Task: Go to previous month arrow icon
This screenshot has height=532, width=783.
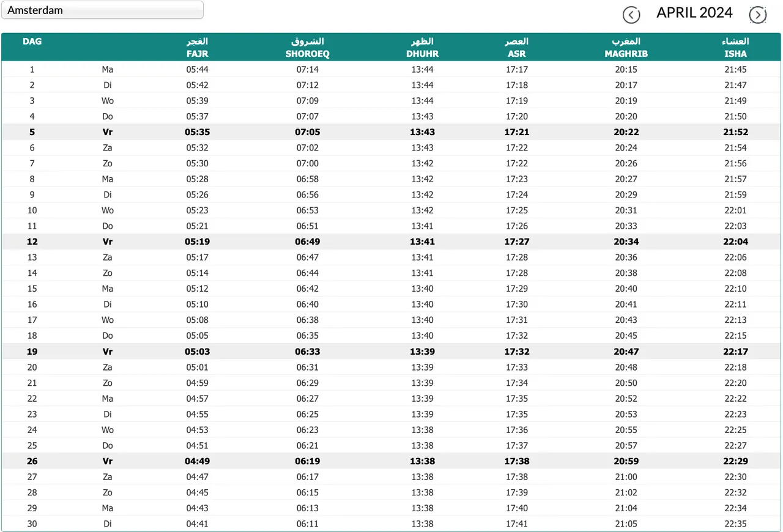Action: [631, 15]
